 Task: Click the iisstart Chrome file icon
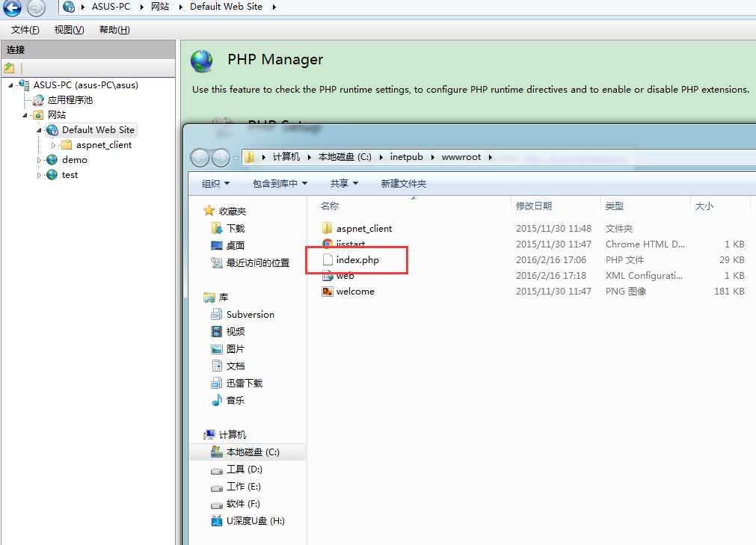coord(328,243)
